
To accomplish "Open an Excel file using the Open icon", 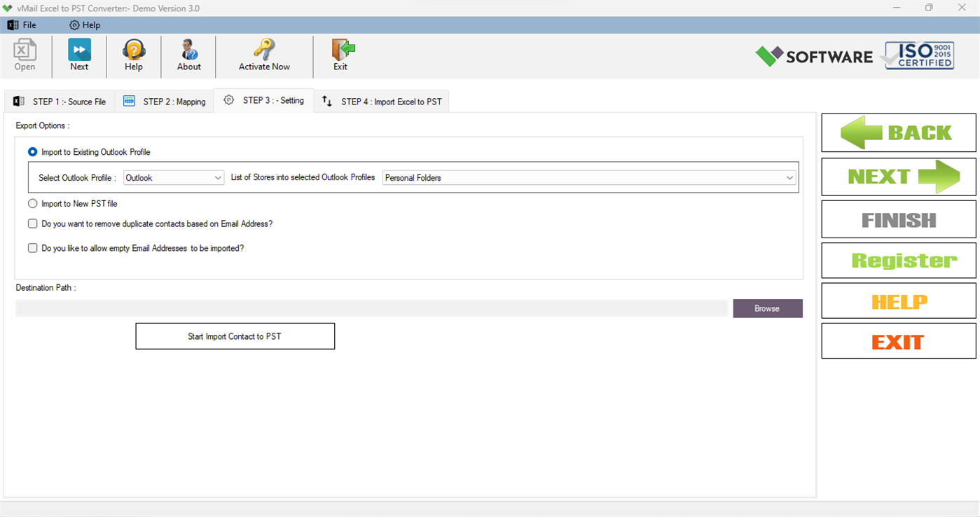I will [x=25, y=55].
